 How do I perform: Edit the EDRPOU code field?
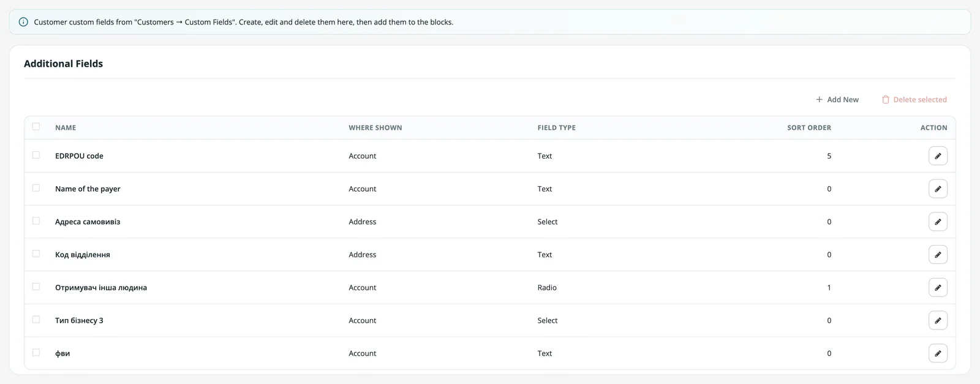pos(938,156)
